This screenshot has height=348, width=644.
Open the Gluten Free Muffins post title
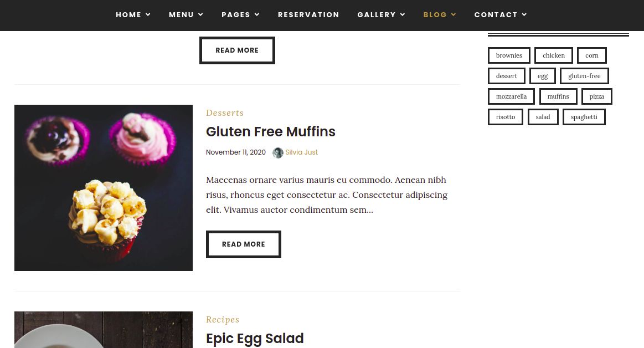tap(270, 132)
